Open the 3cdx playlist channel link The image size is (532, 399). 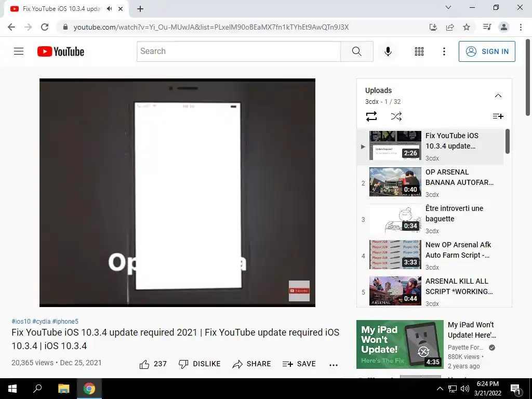coord(371,102)
